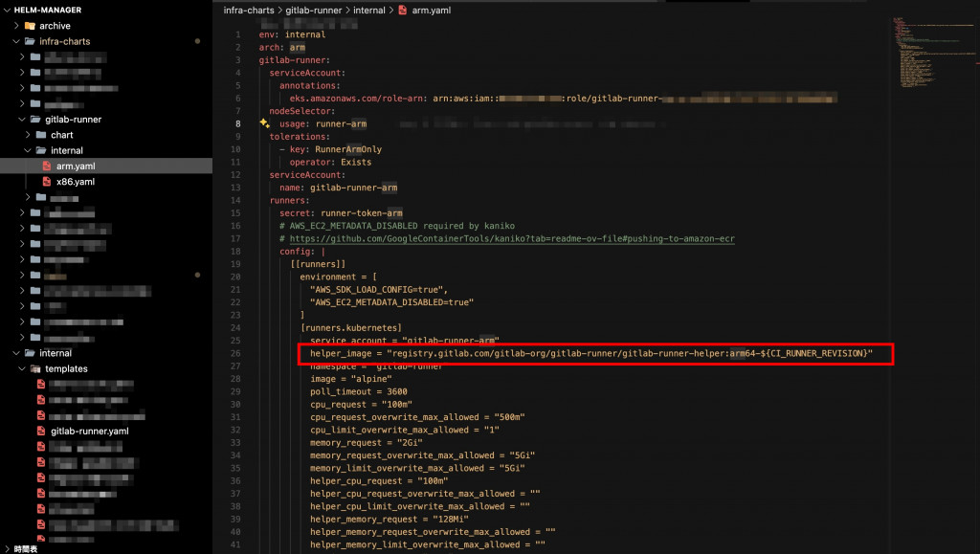Click the 'operator: Exists' text
Screen dimensions: 980x554
(330, 162)
